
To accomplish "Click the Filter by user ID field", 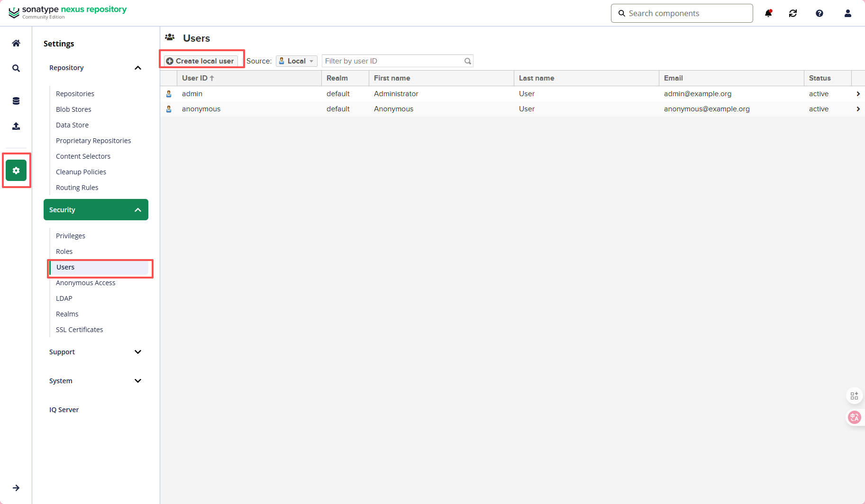I will pyautogui.click(x=393, y=61).
